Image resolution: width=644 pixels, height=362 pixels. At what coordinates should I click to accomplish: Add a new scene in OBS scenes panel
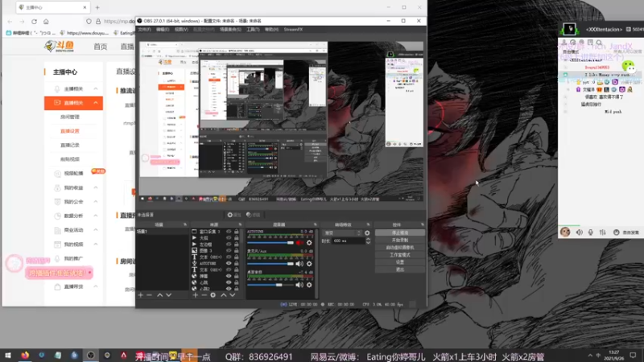coord(140,295)
